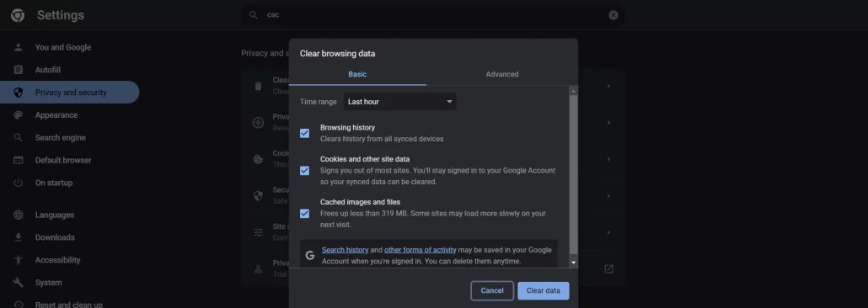The width and height of the screenshot is (868, 308).
Task: Click the Clear data button
Action: [543, 290]
